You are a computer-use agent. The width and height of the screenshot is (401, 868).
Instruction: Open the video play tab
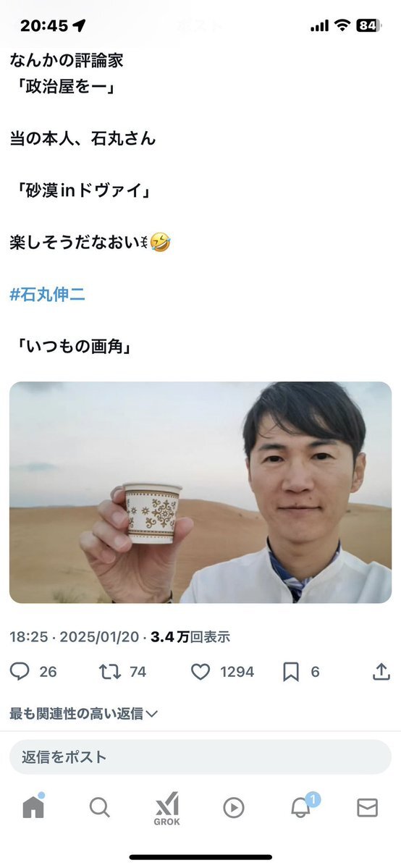point(234,808)
